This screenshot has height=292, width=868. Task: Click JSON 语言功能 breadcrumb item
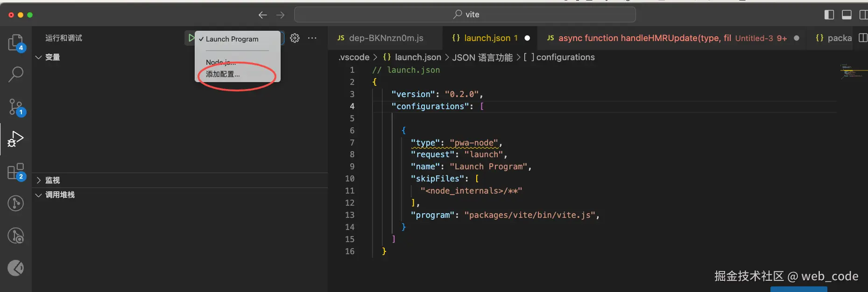482,57
